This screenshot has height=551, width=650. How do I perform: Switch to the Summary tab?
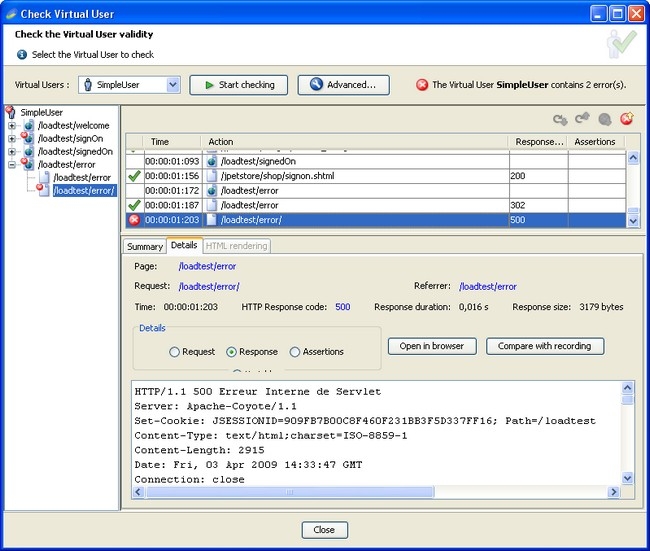pos(144,246)
